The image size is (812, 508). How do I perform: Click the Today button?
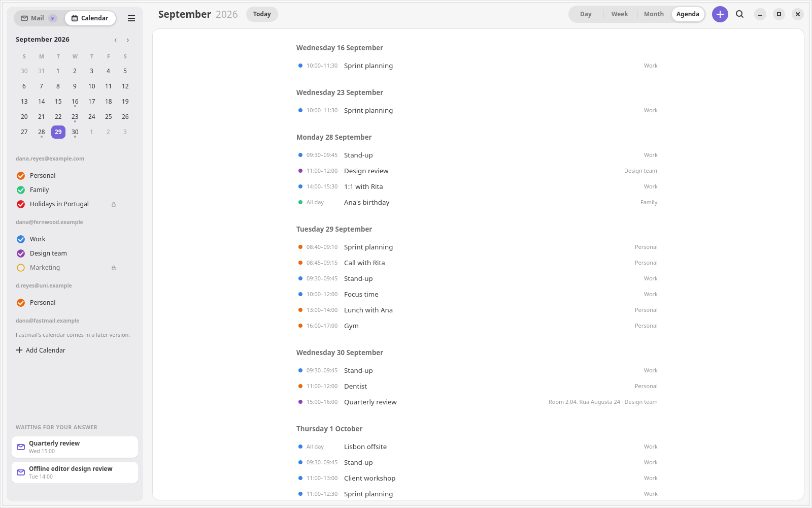pos(262,14)
